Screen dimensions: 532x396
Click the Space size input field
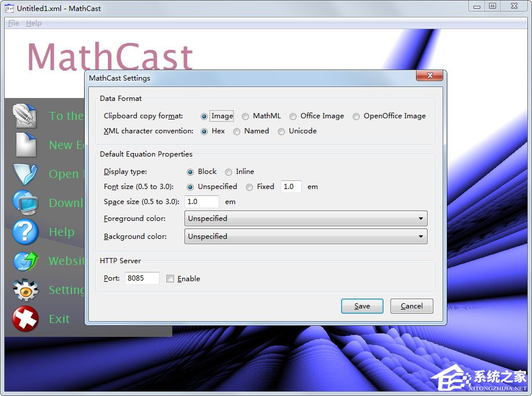pyautogui.click(x=201, y=202)
